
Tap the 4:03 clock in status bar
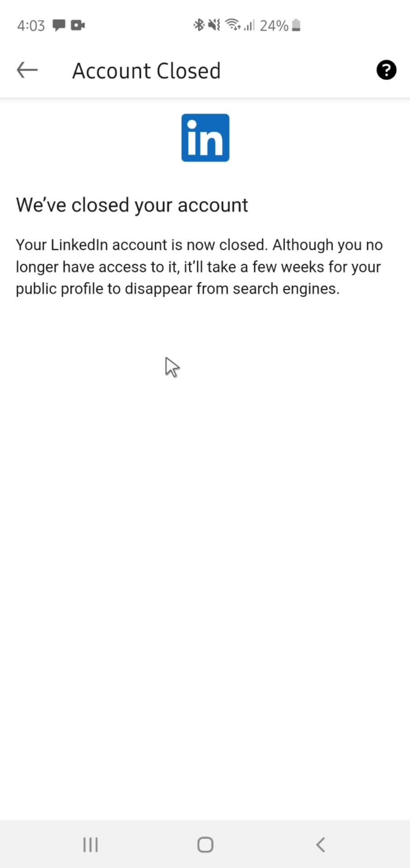pyautogui.click(x=31, y=26)
